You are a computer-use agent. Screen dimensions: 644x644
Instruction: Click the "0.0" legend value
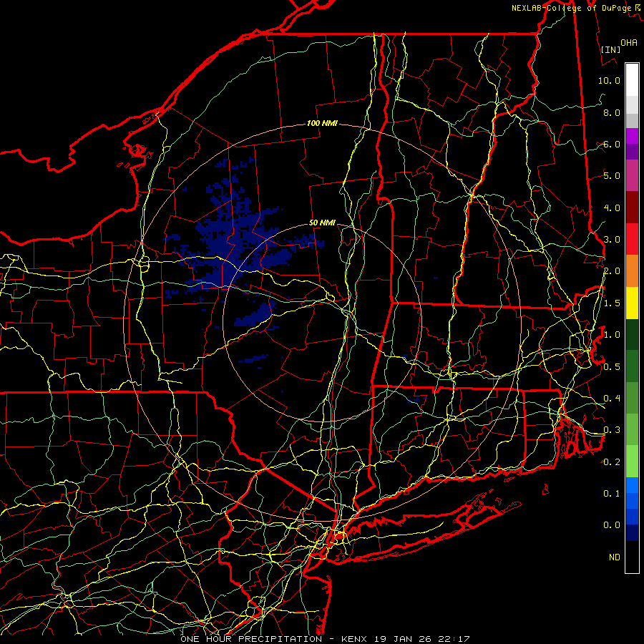(612, 525)
